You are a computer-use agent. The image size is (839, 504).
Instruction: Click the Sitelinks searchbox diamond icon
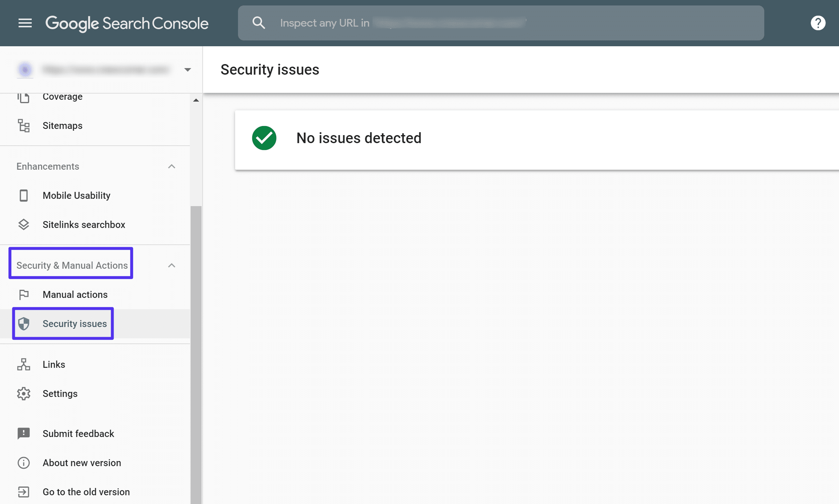[24, 224]
